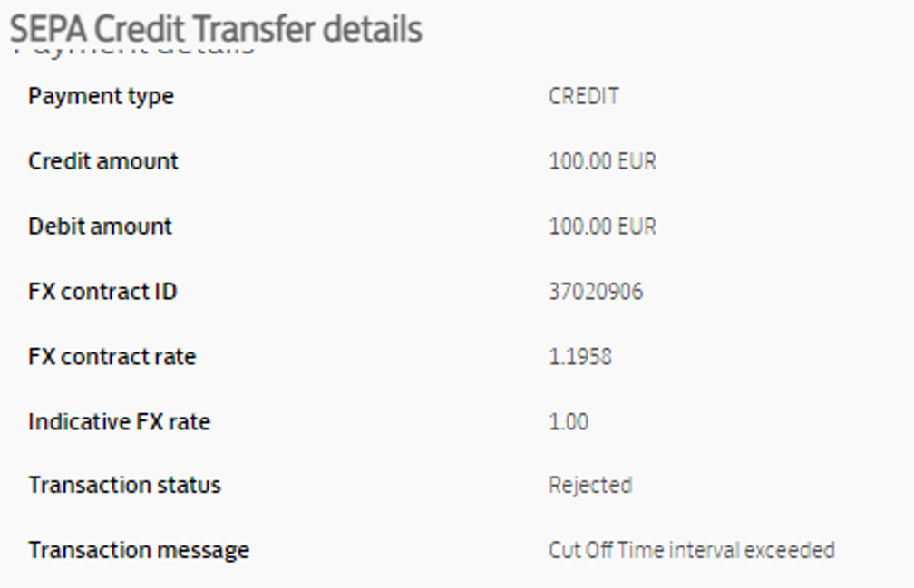Click the Cut Off Time interval exceeded message

(692, 550)
